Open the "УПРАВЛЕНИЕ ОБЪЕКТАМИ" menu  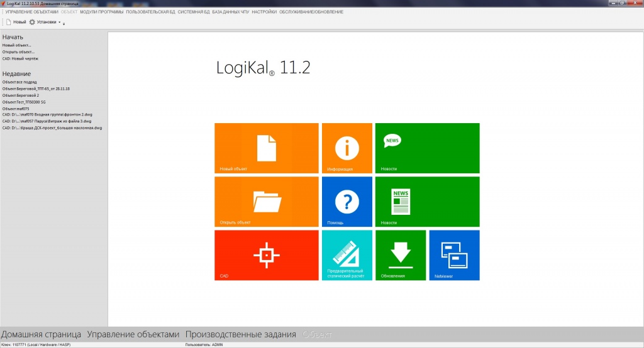coord(32,12)
